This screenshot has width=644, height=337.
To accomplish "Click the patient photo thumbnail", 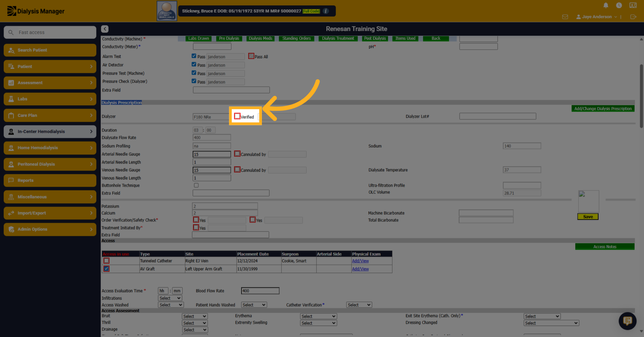I will pyautogui.click(x=167, y=11).
